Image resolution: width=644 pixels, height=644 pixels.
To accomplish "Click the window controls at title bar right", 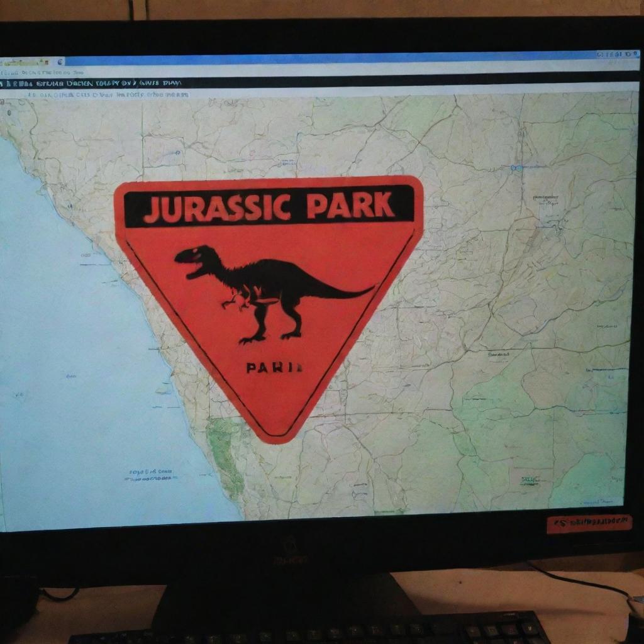I will 618,54.
